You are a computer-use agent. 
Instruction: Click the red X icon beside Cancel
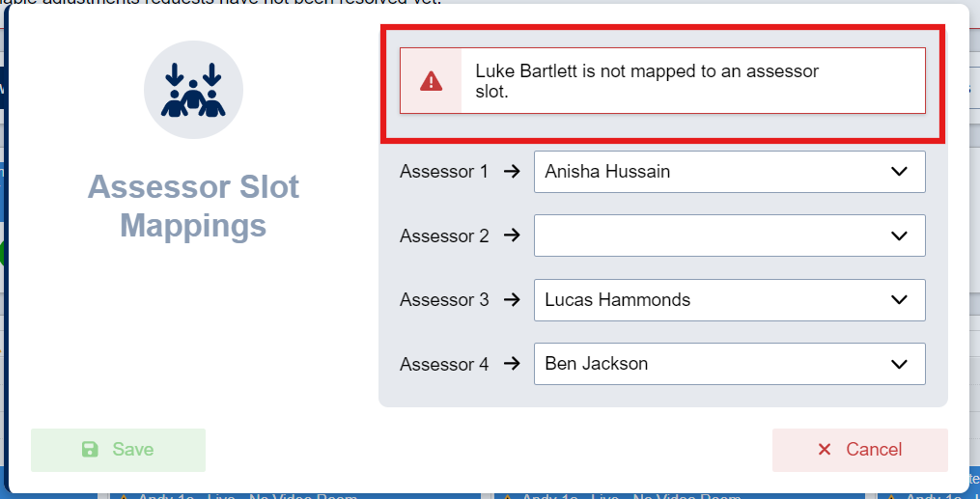[825, 450]
